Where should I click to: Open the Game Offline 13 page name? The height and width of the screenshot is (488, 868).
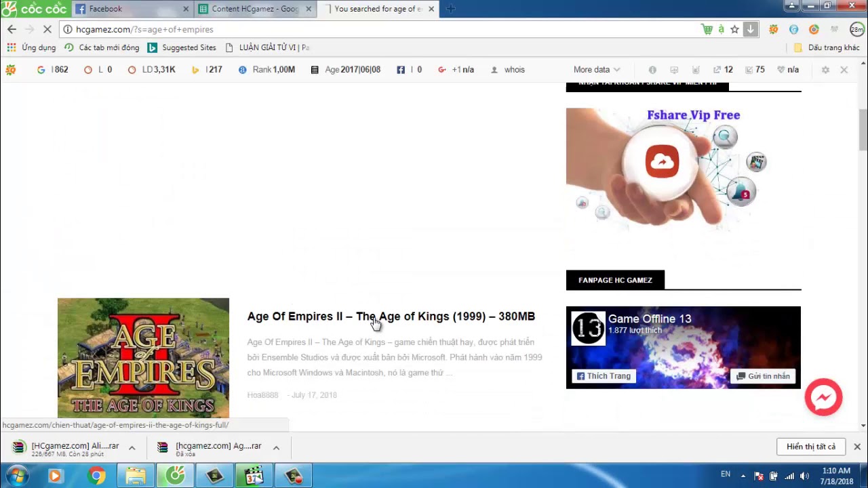[x=650, y=319]
